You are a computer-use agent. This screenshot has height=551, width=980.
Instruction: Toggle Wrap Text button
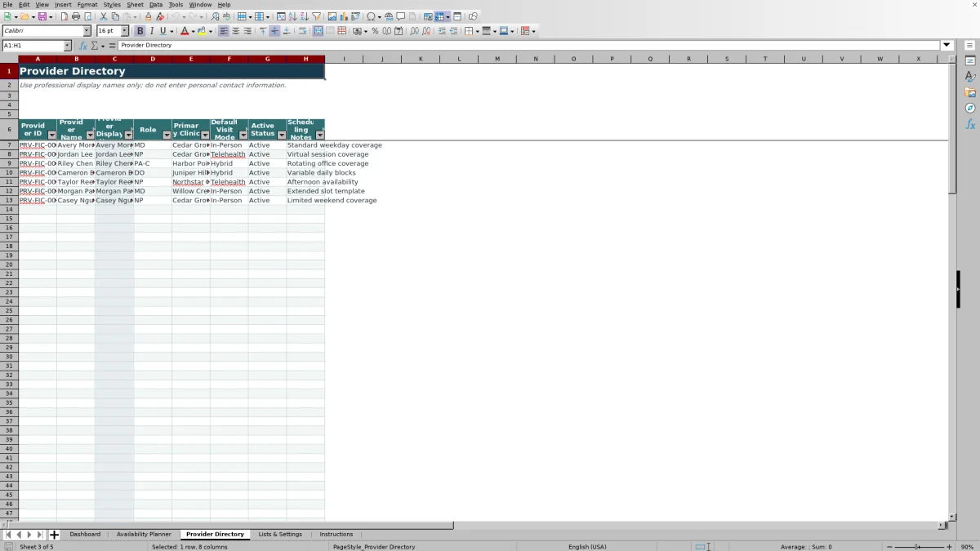coord(302,31)
